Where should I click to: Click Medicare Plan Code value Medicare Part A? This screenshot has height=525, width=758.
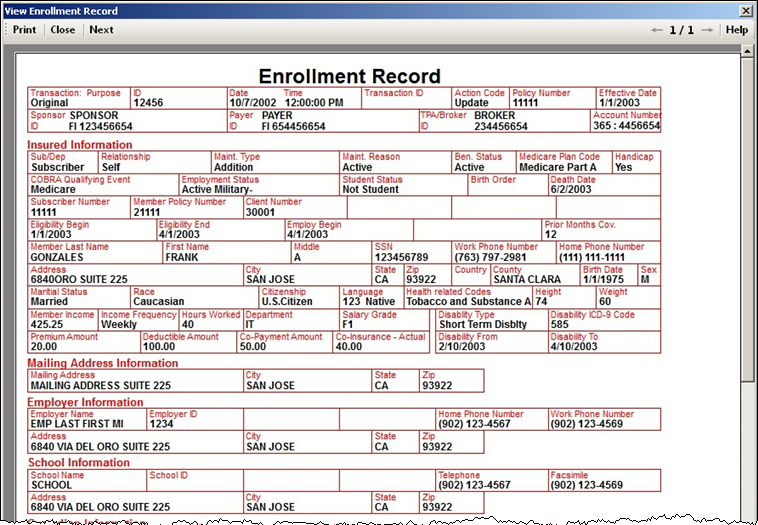point(558,167)
